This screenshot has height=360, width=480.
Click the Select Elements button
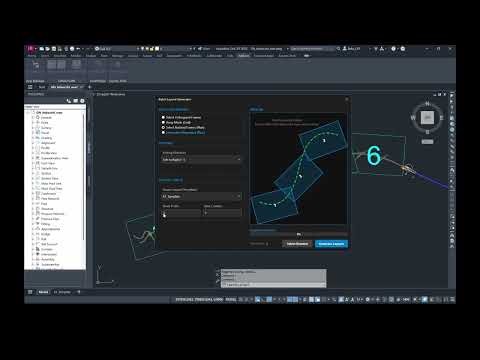pos(297,244)
